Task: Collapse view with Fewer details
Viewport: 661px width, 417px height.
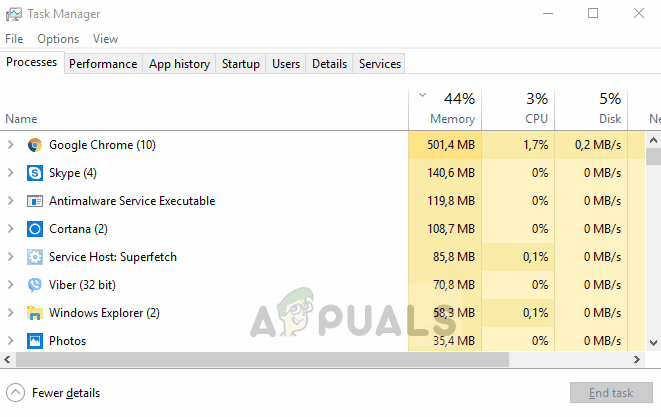Action: (55, 393)
